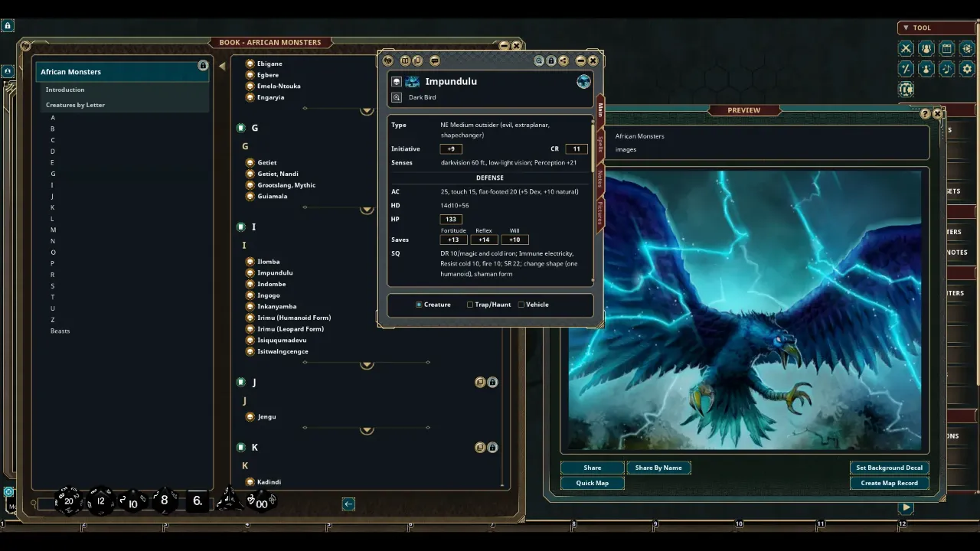Open the Effects tool icon in top row
This screenshot has height=551, width=980.
[x=967, y=48]
